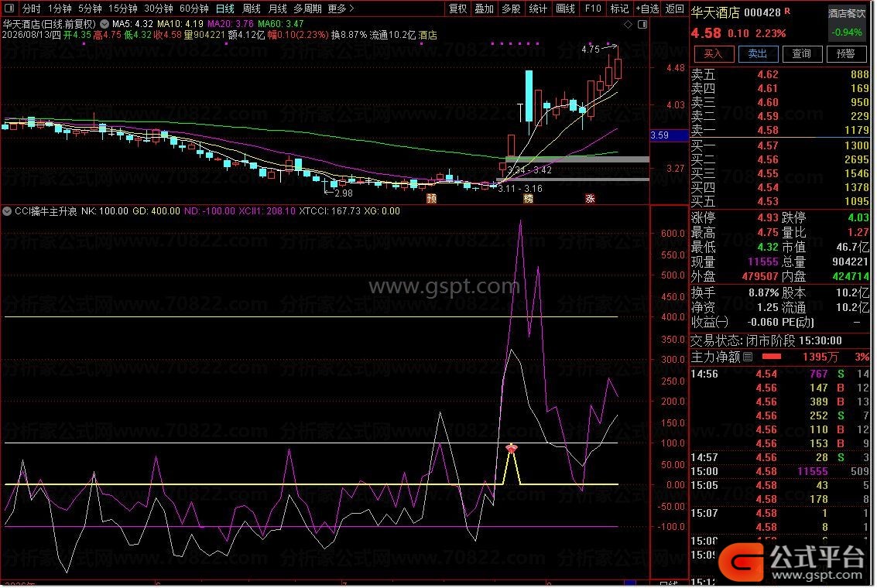
Task: Open the 多股 multi-stock view
Action: pyautogui.click(x=511, y=9)
